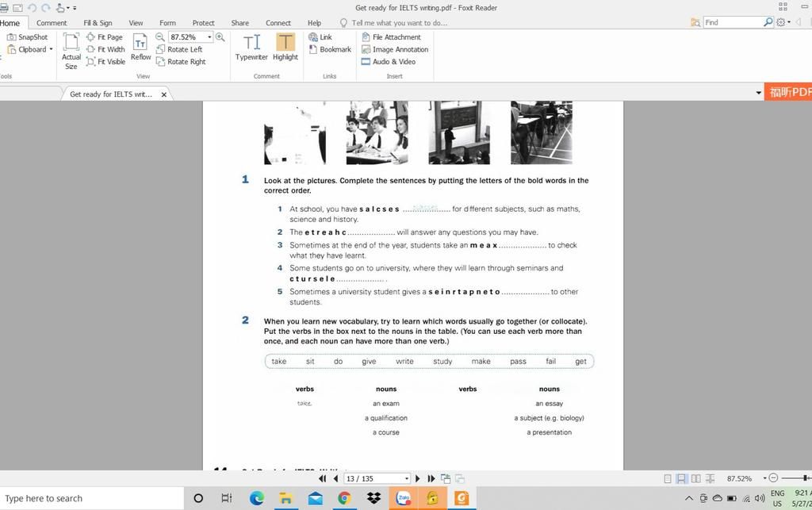The width and height of the screenshot is (812, 510).
Task: Switch to continuous facing view mode
Action: pos(710,478)
